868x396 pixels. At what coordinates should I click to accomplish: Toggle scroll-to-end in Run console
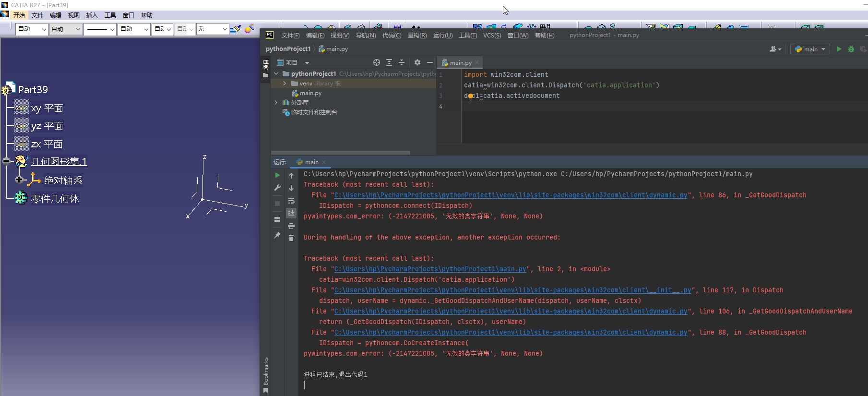(291, 213)
